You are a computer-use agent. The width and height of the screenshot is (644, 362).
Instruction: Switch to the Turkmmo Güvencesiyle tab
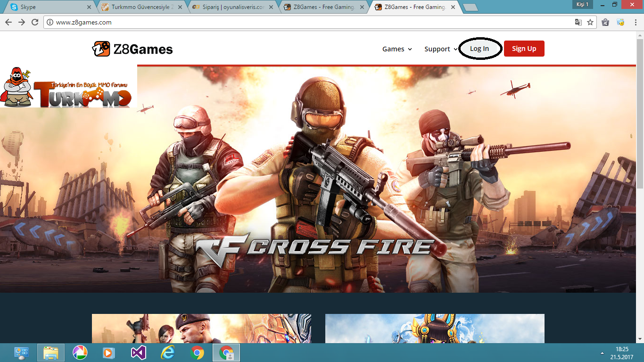141,7
